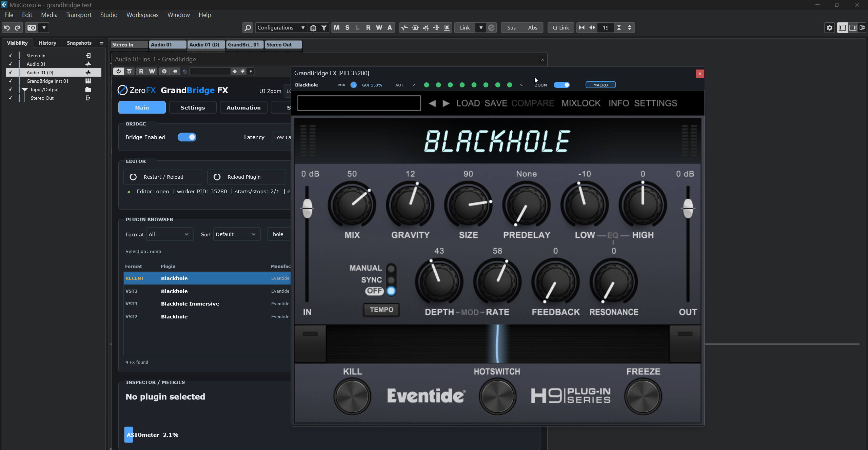Screen dimensions: 868x450
Task: Open the Link options dropdown arrow
Action: point(481,28)
